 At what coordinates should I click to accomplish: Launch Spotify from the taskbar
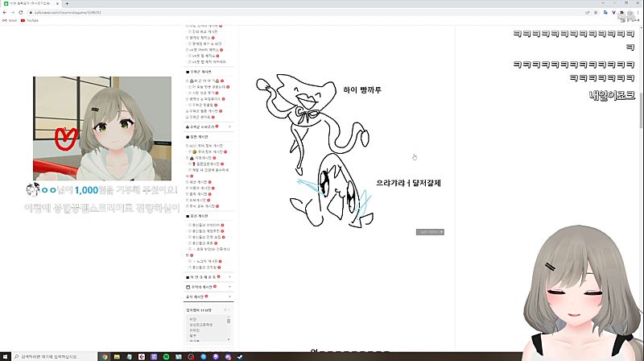(166, 357)
